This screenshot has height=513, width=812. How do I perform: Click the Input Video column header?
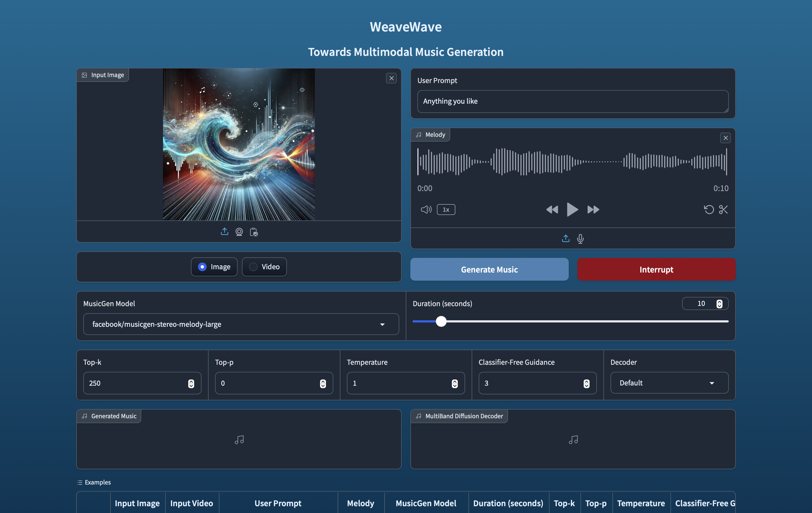pos(191,503)
